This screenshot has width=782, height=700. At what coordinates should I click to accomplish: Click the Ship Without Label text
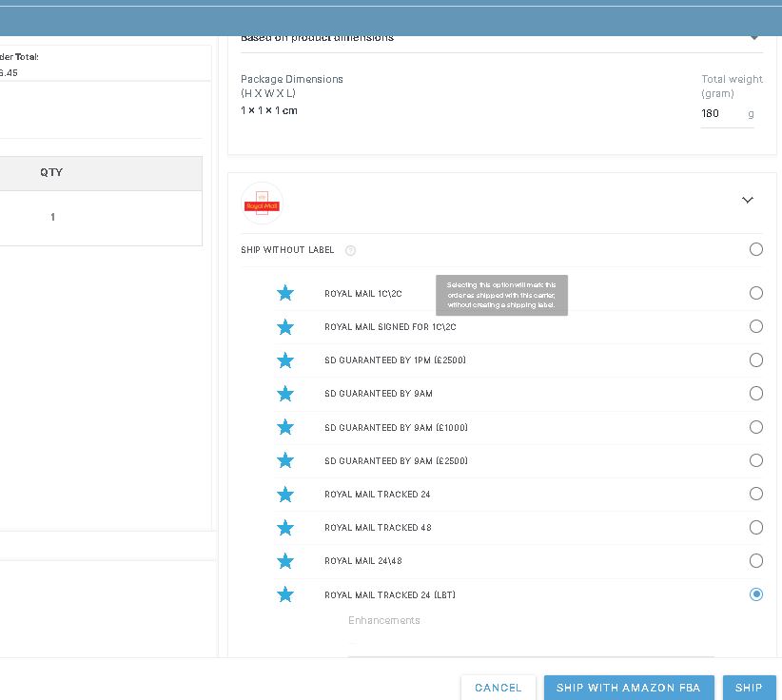click(x=287, y=250)
